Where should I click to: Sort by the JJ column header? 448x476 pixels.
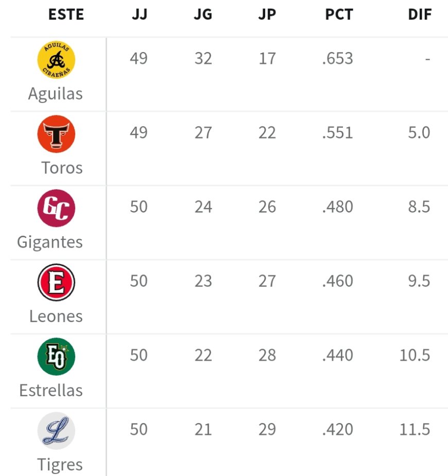tap(139, 14)
